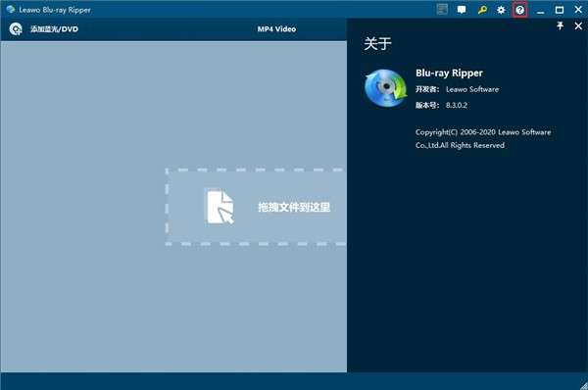Open the task list icon in the title bar
The height and width of the screenshot is (390, 588).
coord(443,10)
